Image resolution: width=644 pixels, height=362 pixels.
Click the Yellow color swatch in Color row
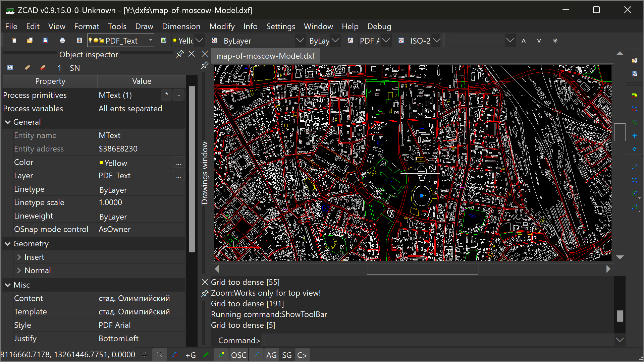101,163
